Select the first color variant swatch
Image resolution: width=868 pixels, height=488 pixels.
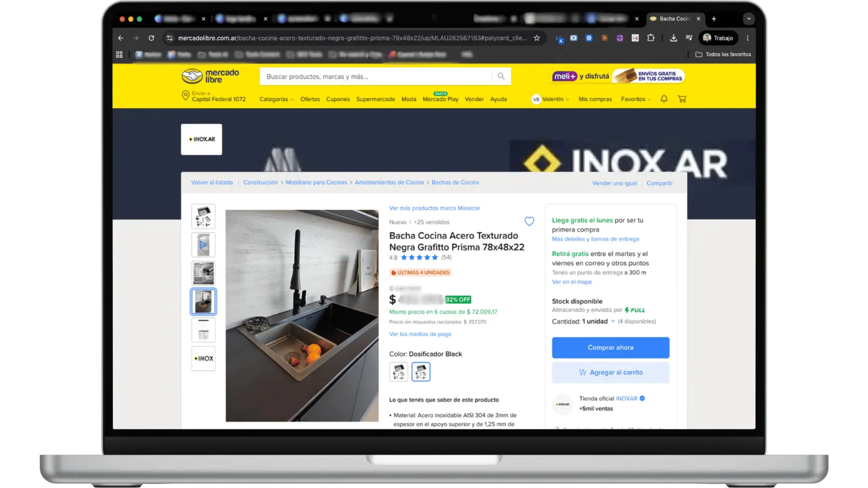point(399,372)
